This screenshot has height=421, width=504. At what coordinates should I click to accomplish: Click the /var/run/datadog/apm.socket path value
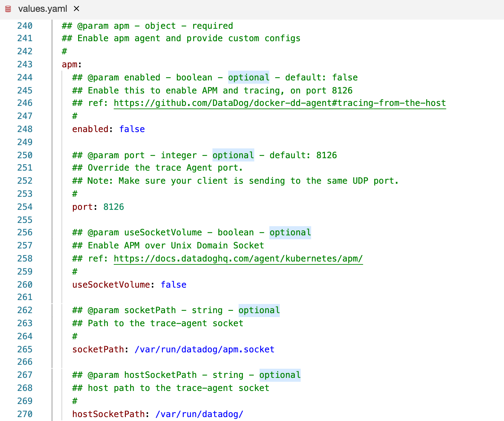click(204, 349)
